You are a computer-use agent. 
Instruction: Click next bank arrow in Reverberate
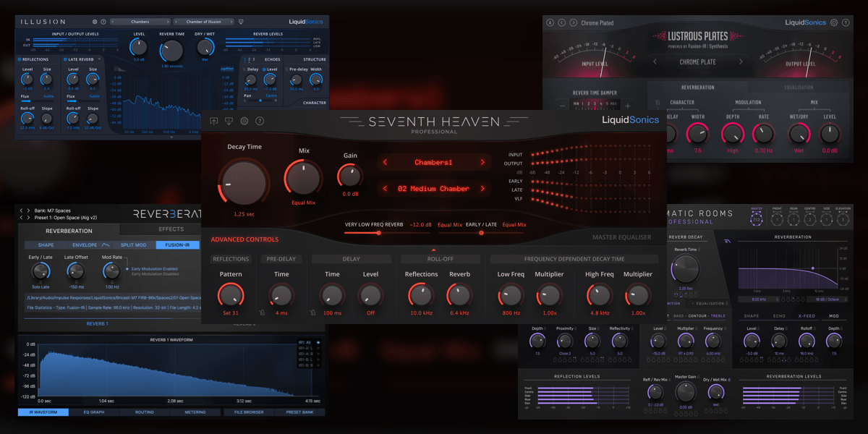[x=29, y=210]
